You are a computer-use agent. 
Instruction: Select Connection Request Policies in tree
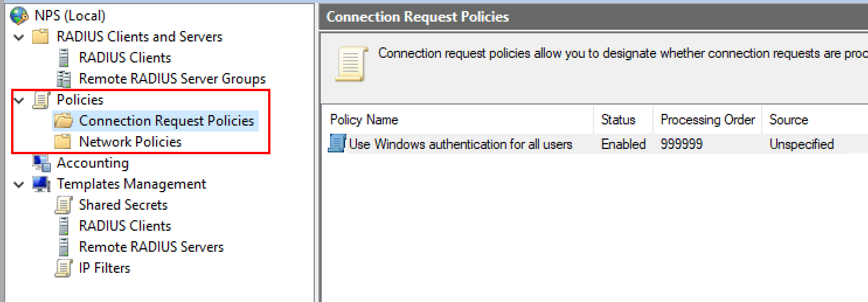166,121
